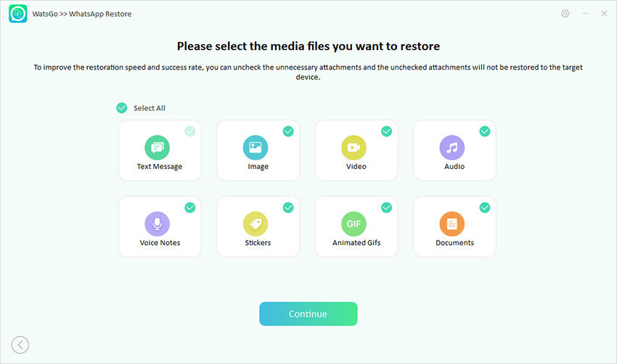The height and width of the screenshot is (364, 617).
Task: Click the WatsGo app logo
Action: click(18, 14)
